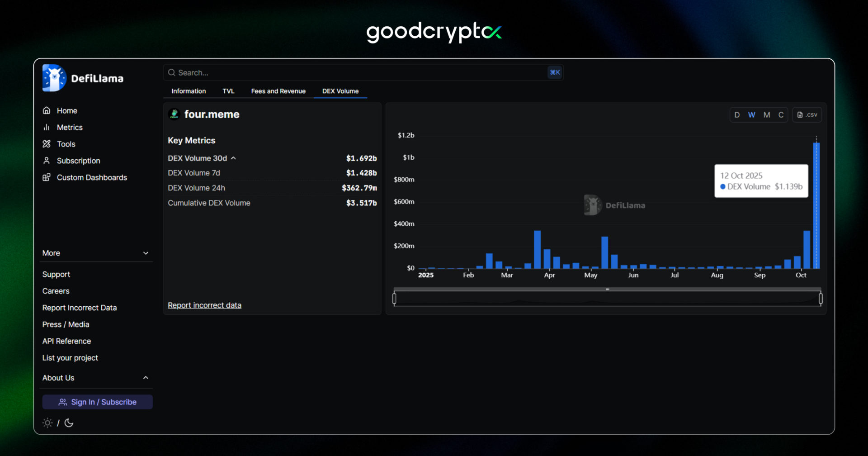Switch to light theme with the sun icon
This screenshot has height=456, width=868.
pos(47,423)
